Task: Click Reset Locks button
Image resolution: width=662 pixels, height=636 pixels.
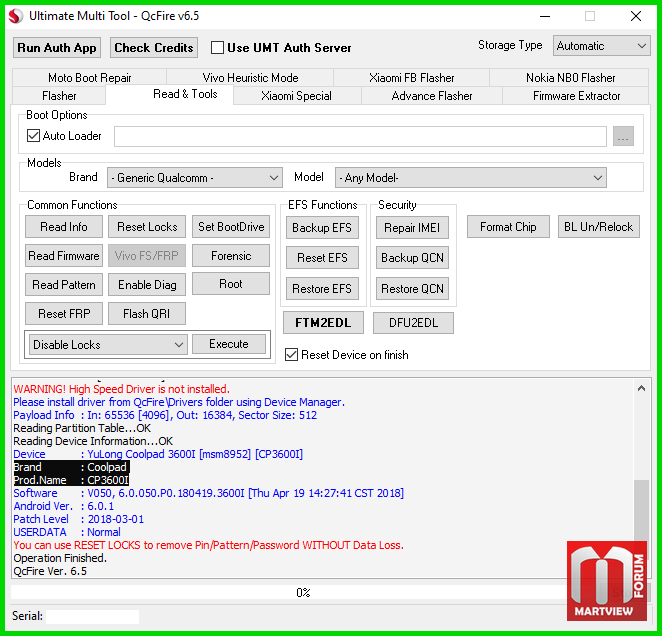Action: (x=147, y=227)
